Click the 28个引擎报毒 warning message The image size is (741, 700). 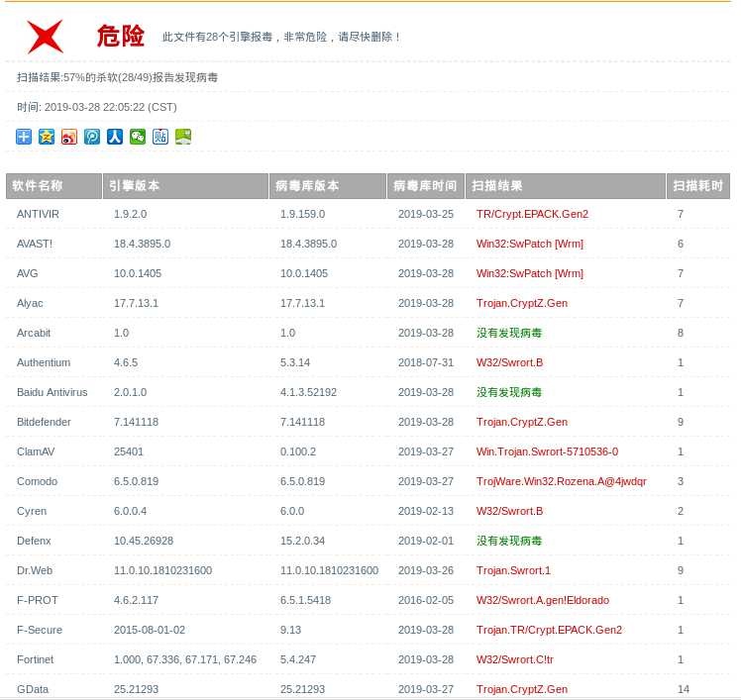point(281,37)
